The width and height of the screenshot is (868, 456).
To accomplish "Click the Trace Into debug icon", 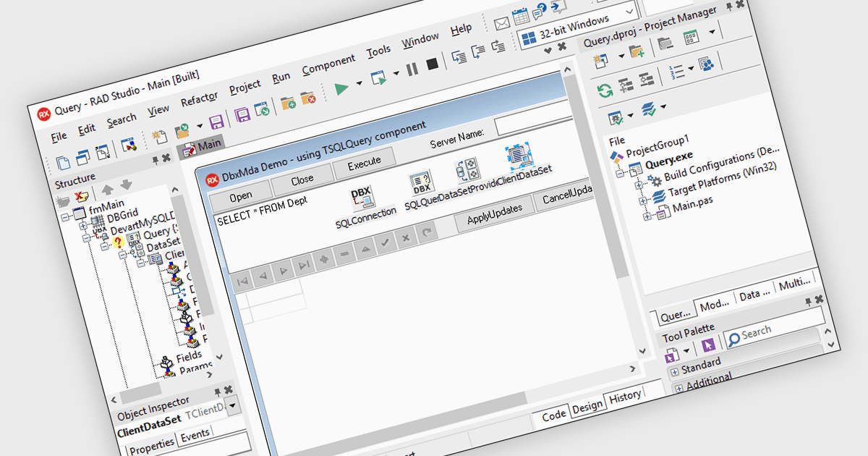I will [x=459, y=58].
